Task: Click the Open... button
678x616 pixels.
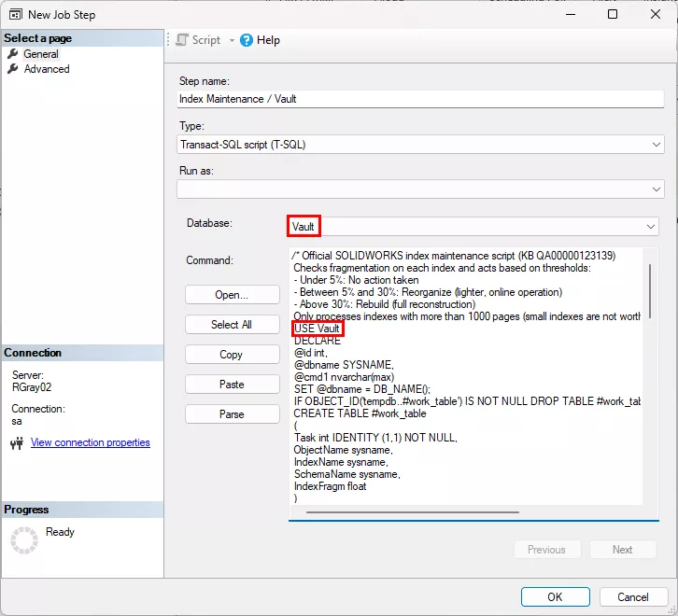Action: pos(233,295)
